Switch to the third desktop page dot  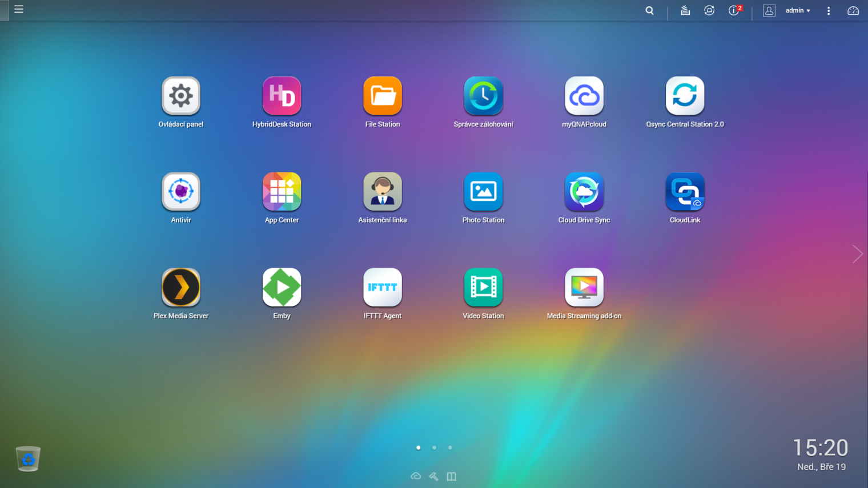[x=450, y=447]
